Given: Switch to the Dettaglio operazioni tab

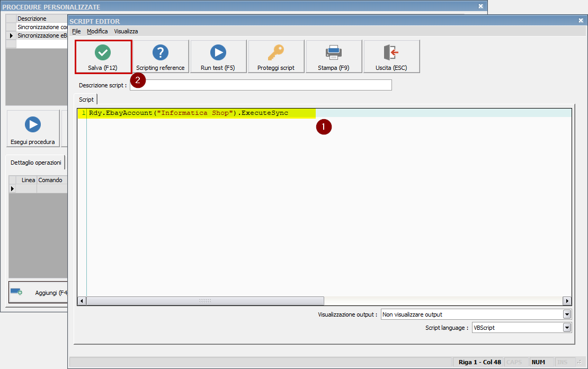Looking at the screenshot, I should point(36,163).
